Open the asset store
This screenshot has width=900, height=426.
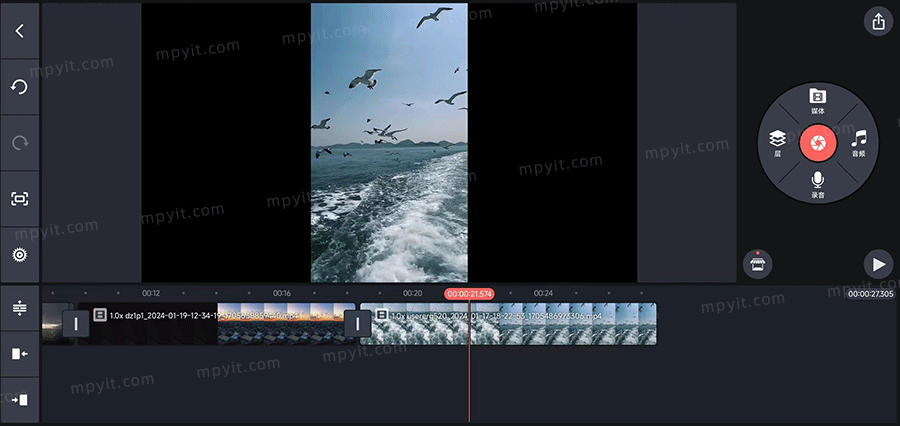click(x=757, y=265)
